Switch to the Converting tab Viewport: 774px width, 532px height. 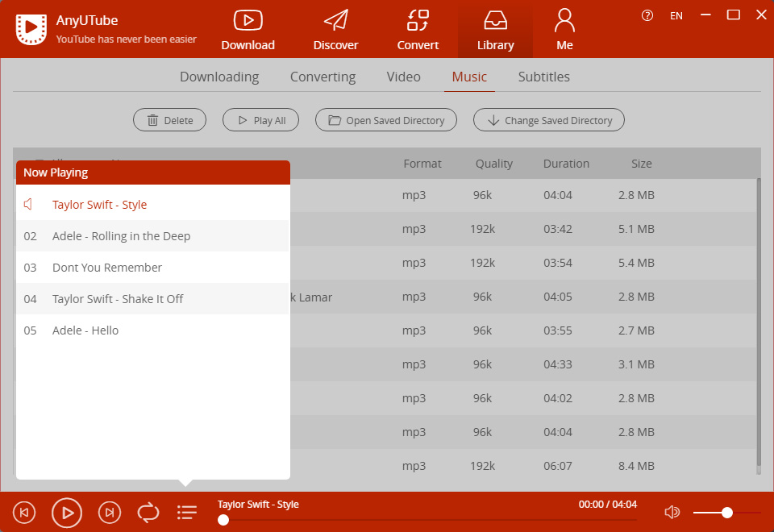[322, 77]
